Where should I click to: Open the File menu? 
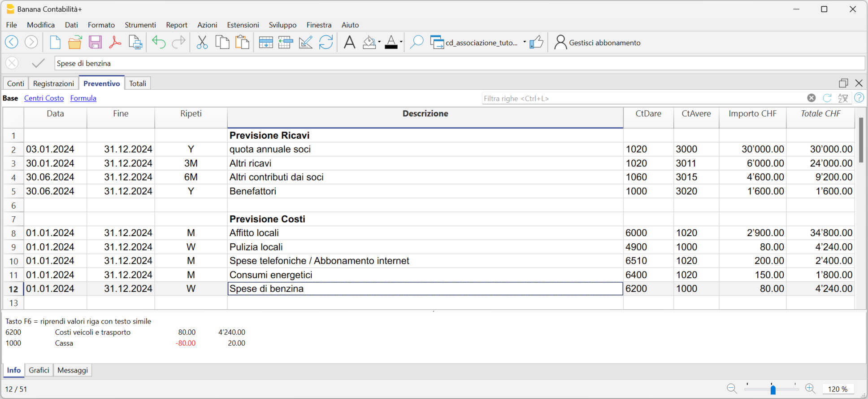[12, 25]
